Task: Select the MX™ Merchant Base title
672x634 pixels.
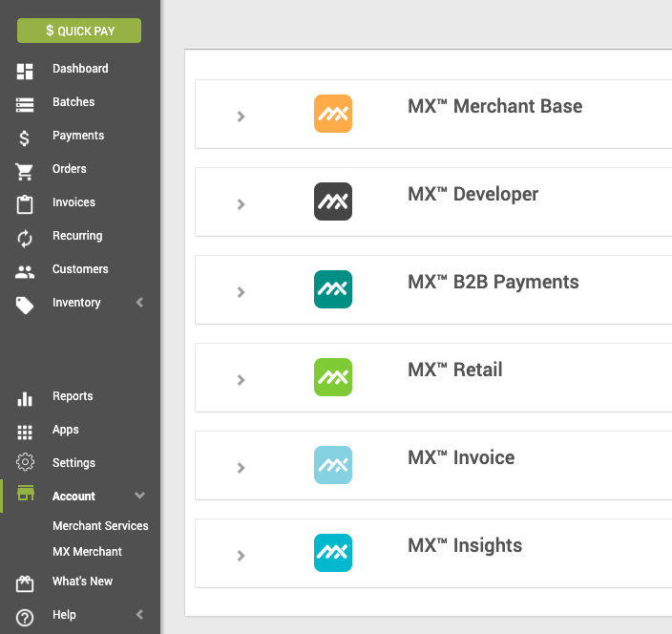Action: coord(494,106)
